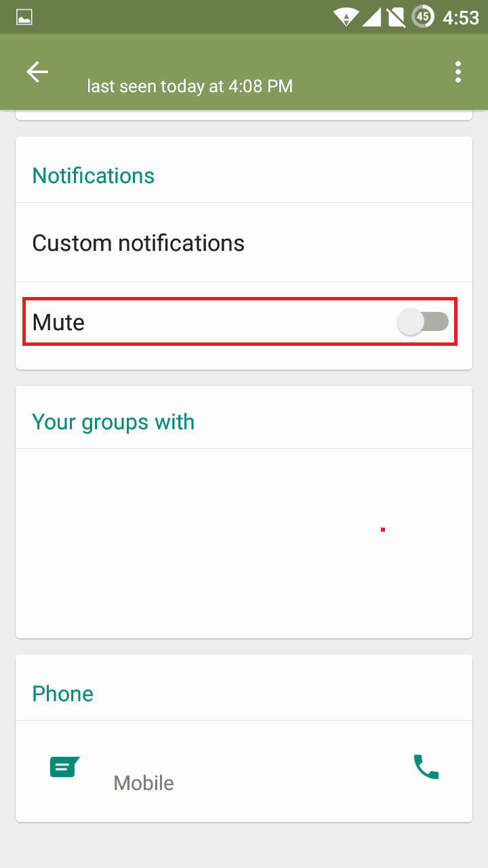This screenshot has height=868, width=488.
Task: Tap the Wi-Fi signal icon in status bar
Action: [x=346, y=17]
